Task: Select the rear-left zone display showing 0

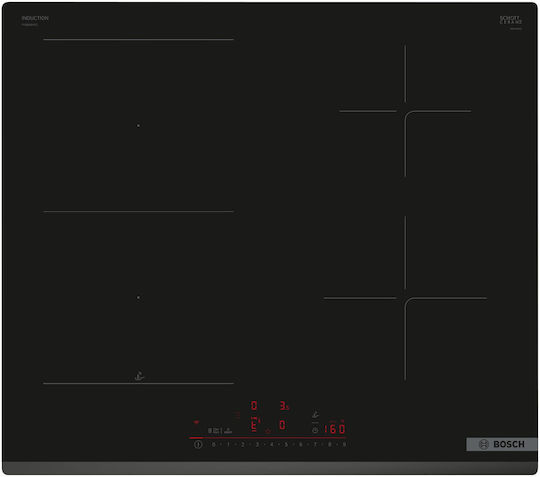Action: (254, 405)
